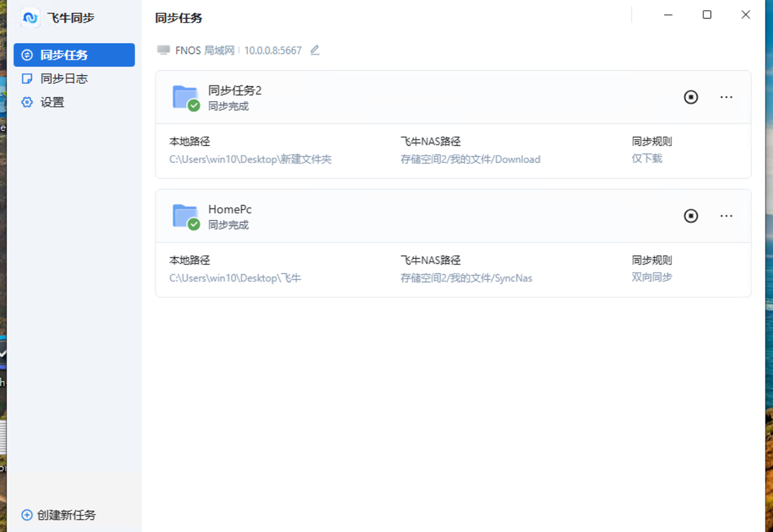Click the 双向同步 sync rule
Viewport: 773px width, 532px height.
point(652,278)
